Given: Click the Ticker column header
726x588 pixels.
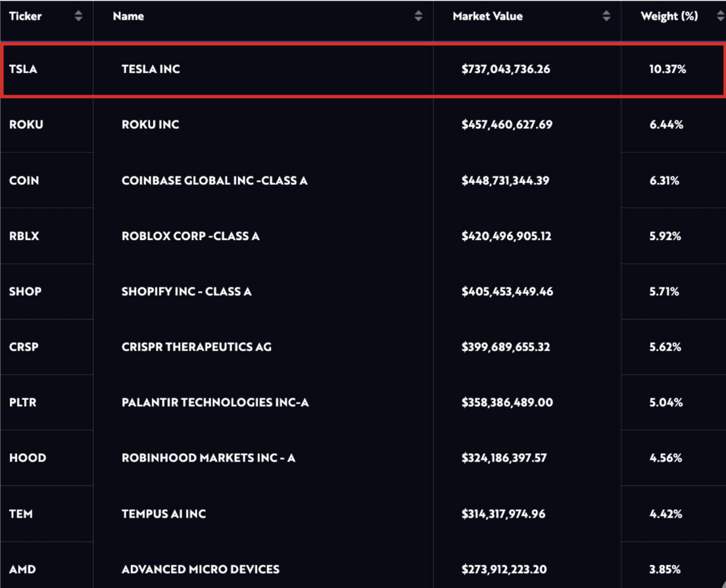Looking at the screenshot, I should pyautogui.click(x=26, y=16).
